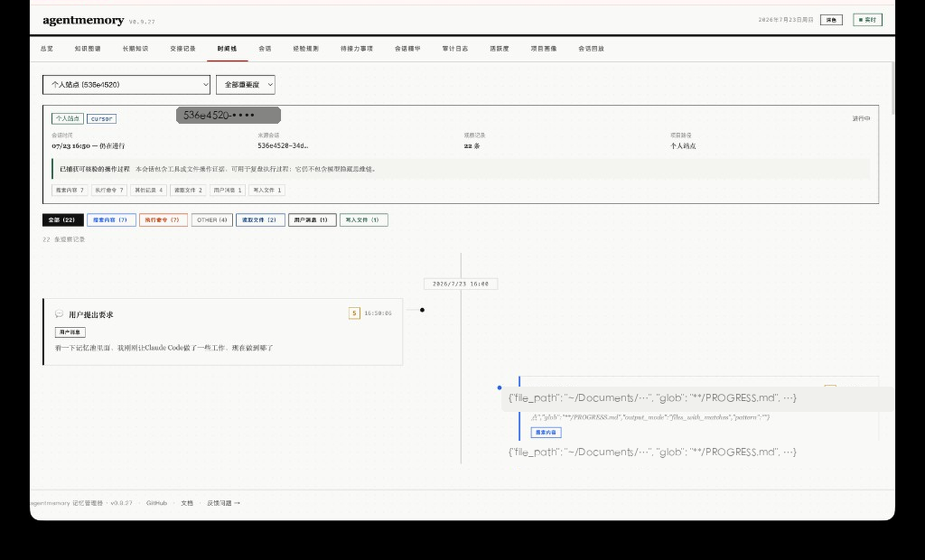Click the black timeline dot beside 用户提出要求
The height and width of the screenshot is (560, 925).
[422, 310]
